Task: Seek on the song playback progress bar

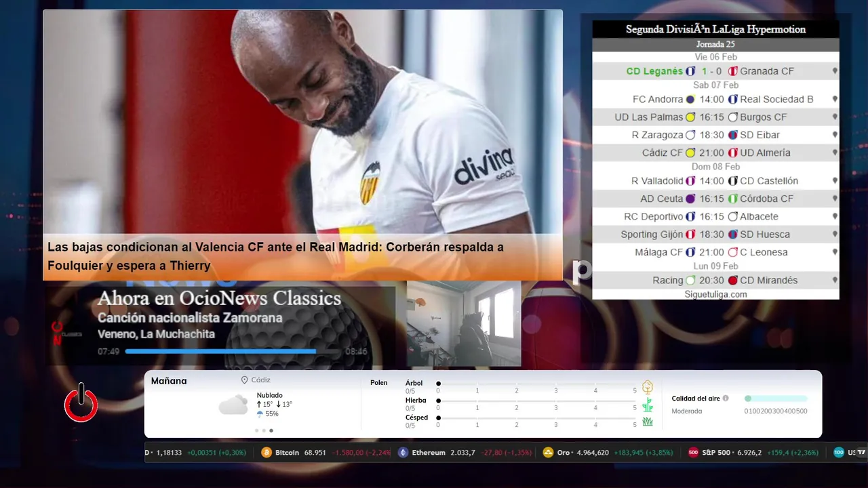Action: coord(233,351)
